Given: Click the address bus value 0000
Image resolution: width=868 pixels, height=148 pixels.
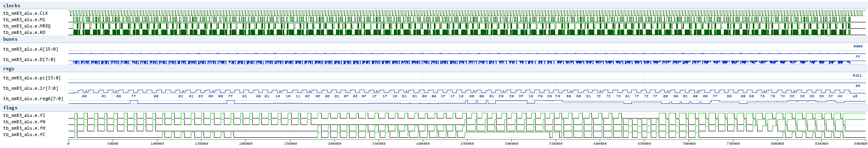Looking at the screenshot, I should [858, 46].
